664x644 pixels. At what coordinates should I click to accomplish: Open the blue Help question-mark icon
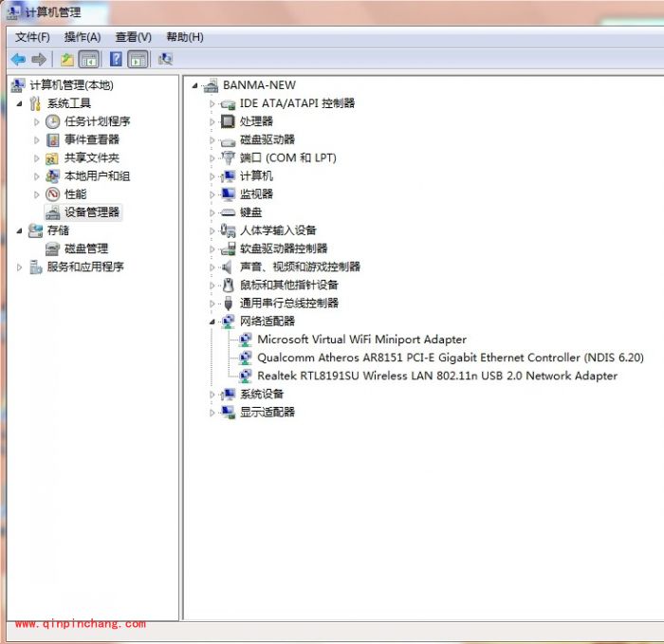(116, 59)
